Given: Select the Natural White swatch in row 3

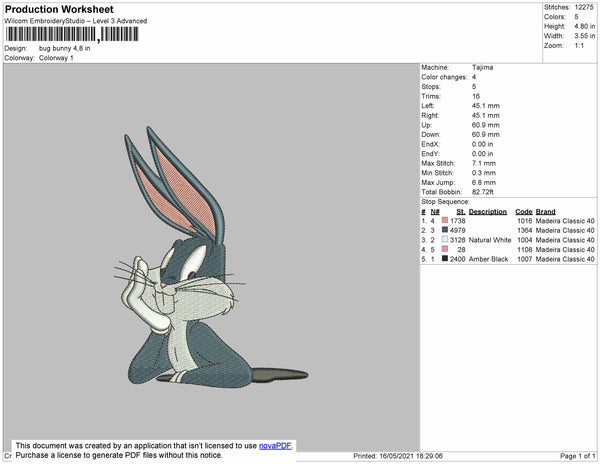Looking at the screenshot, I should (445, 239).
